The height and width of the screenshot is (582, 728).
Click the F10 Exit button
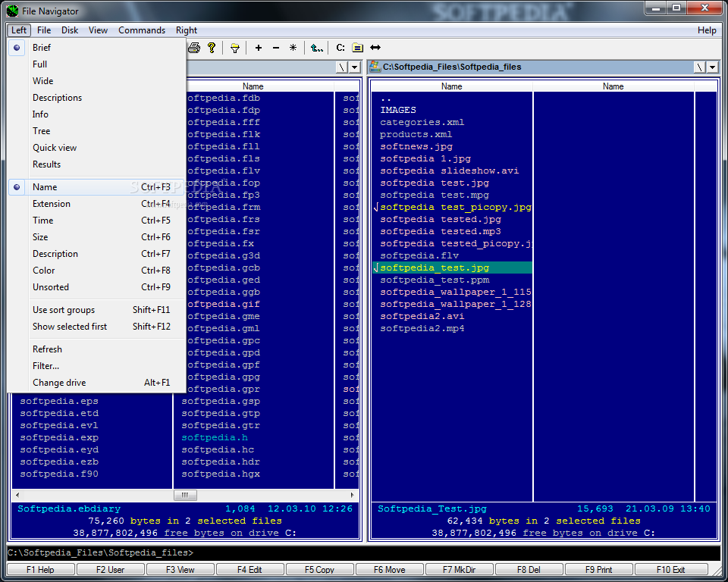click(670, 569)
